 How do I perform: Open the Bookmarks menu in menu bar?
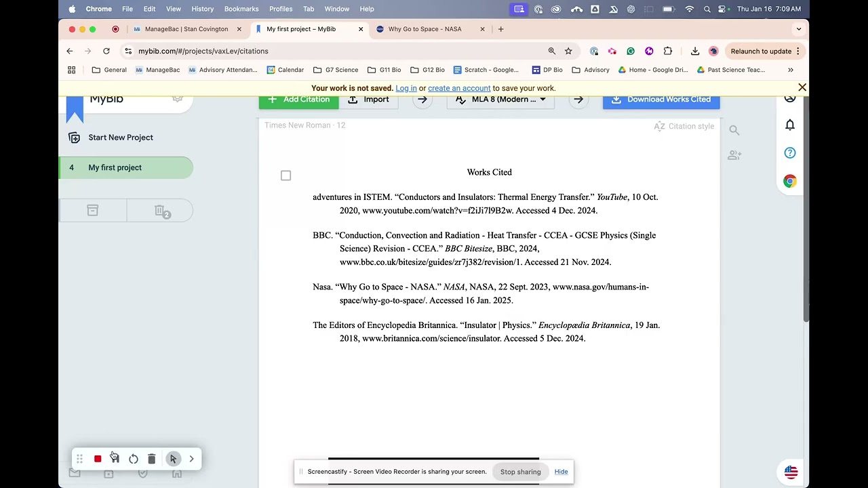point(241,9)
